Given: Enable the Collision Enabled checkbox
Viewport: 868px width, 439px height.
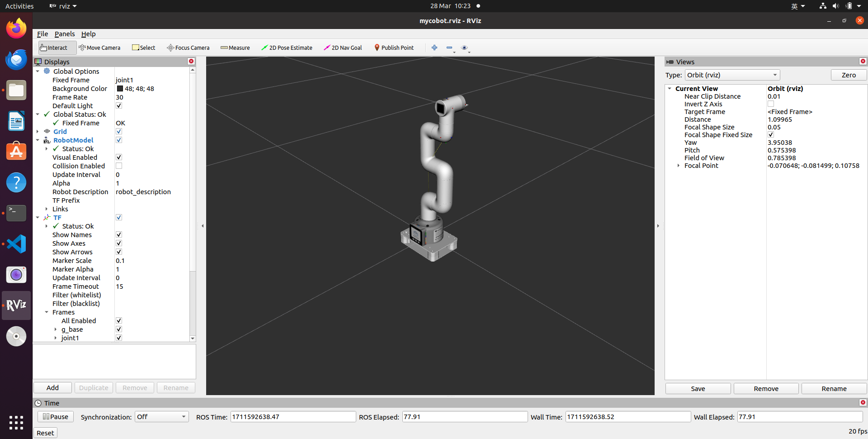Looking at the screenshot, I should [119, 166].
